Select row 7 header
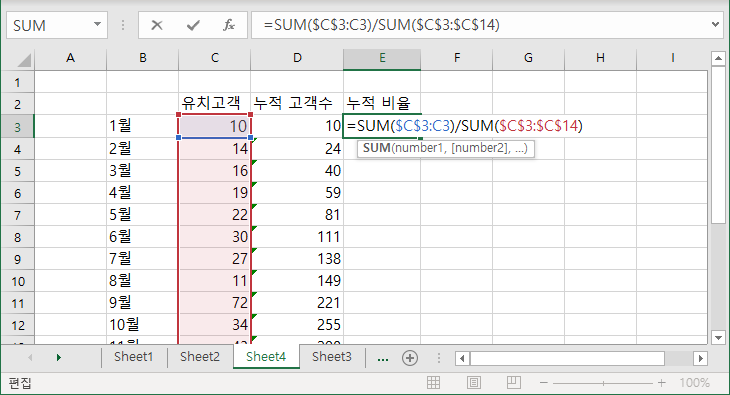This screenshot has width=730, height=395. pyautogui.click(x=18, y=215)
